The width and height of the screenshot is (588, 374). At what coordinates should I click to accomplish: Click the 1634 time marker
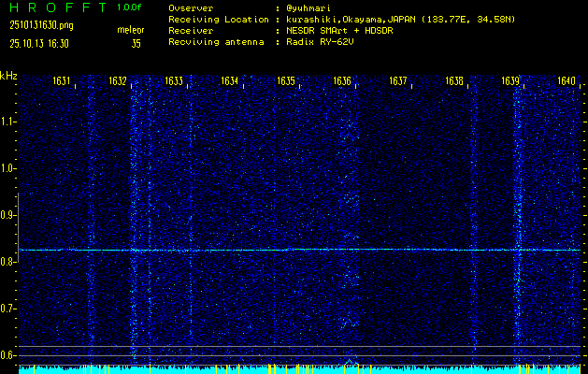(230, 81)
